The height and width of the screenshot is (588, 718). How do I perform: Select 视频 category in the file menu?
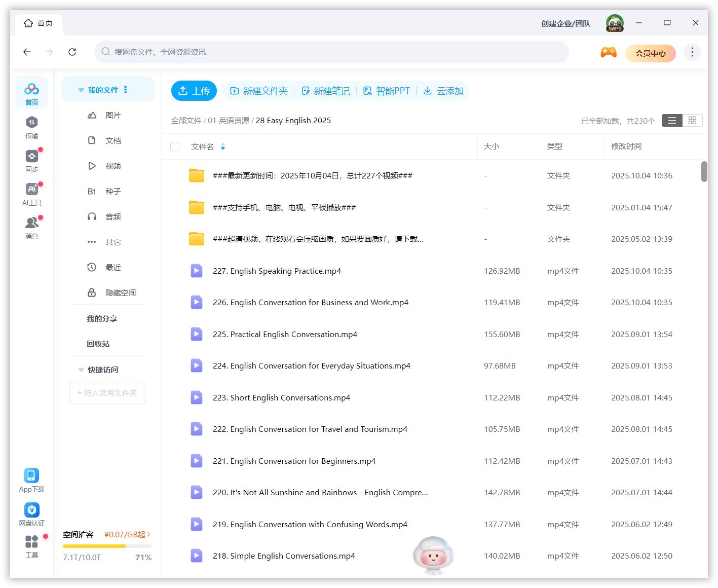(x=112, y=166)
